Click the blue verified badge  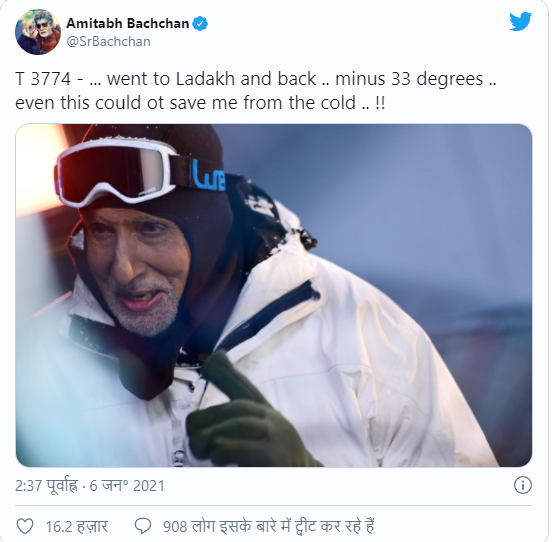pyautogui.click(x=200, y=24)
